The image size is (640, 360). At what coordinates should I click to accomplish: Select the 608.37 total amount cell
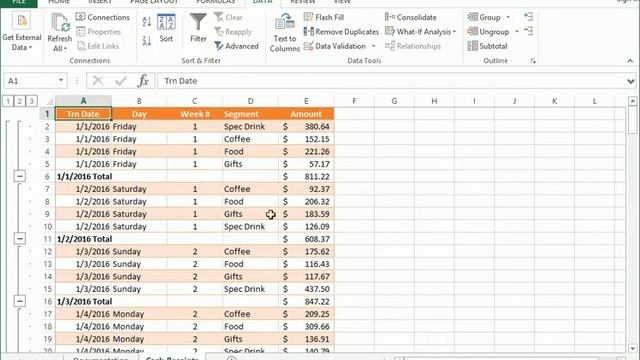point(306,239)
